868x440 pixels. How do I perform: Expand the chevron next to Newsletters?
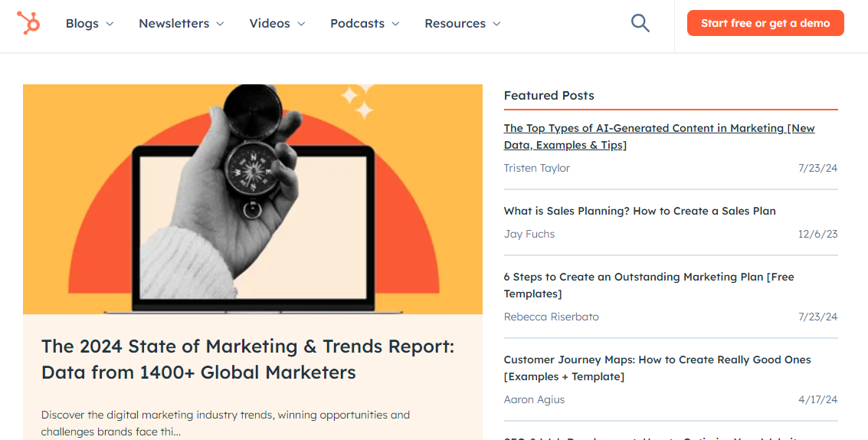[220, 24]
